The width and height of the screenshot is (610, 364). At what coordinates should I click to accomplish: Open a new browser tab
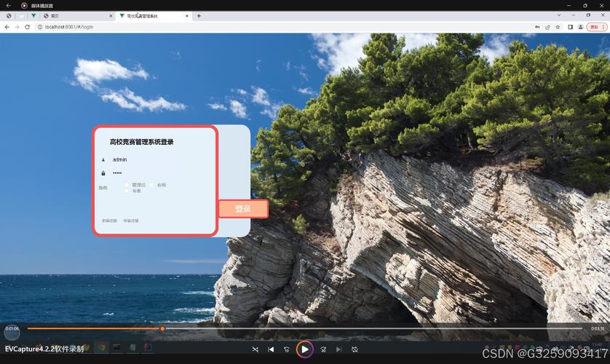click(x=199, y=16)
